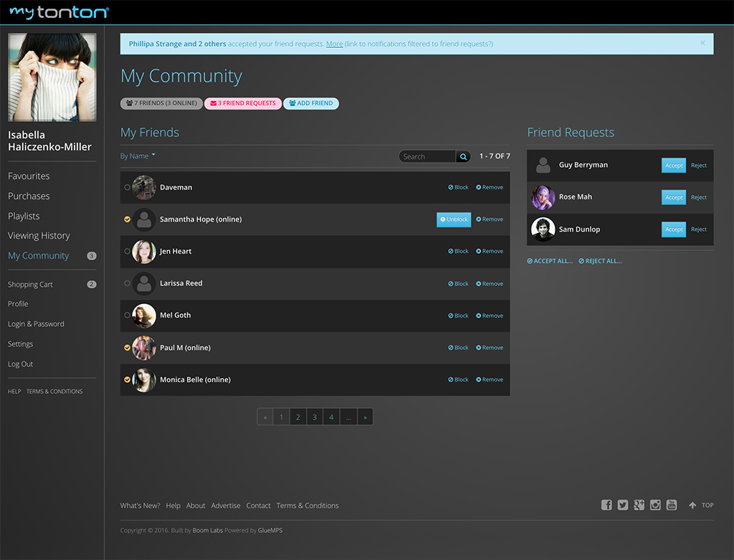This screenshot has height=560, width=734.
Task: Switch to the 3 Friend Requests tab
Action: point(243,103)
